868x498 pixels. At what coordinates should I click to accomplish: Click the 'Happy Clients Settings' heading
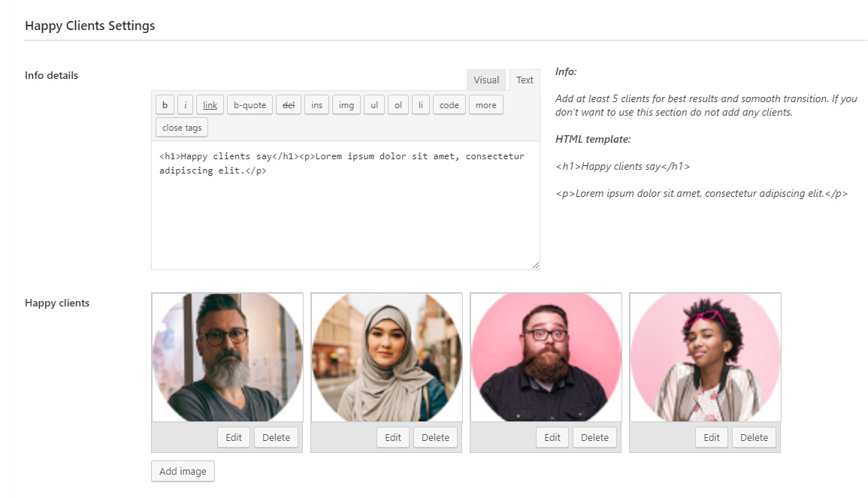pos(90,26)
